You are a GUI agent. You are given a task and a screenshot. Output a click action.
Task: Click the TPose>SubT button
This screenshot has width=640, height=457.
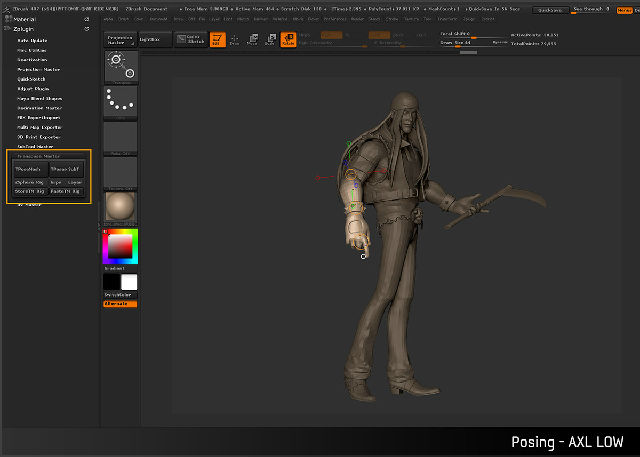(67, 169)
